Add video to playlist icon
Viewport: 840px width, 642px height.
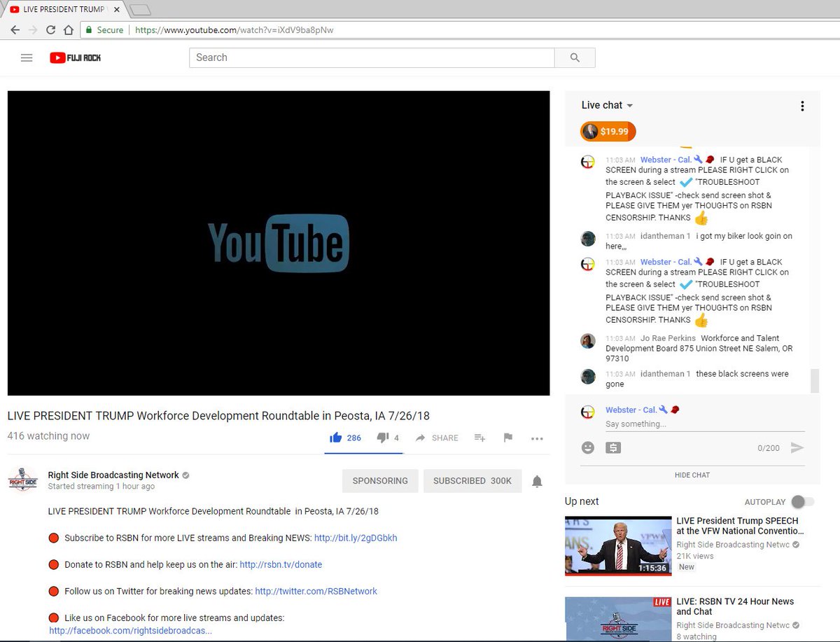tap(479, 438)
